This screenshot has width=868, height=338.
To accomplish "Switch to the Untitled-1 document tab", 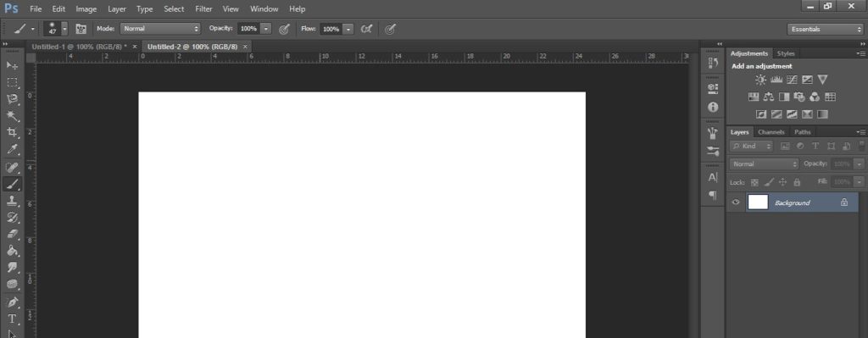I will click(79, 47).
